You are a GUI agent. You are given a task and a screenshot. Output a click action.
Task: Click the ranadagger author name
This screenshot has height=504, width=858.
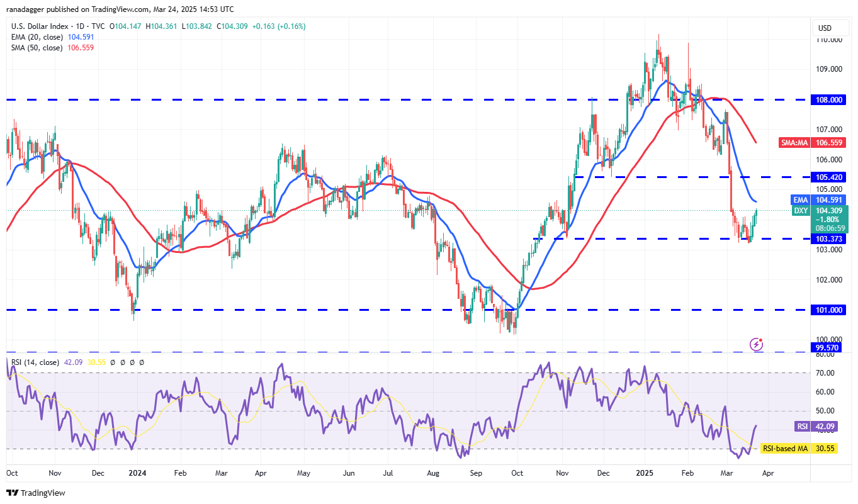(x=28, y=9)
